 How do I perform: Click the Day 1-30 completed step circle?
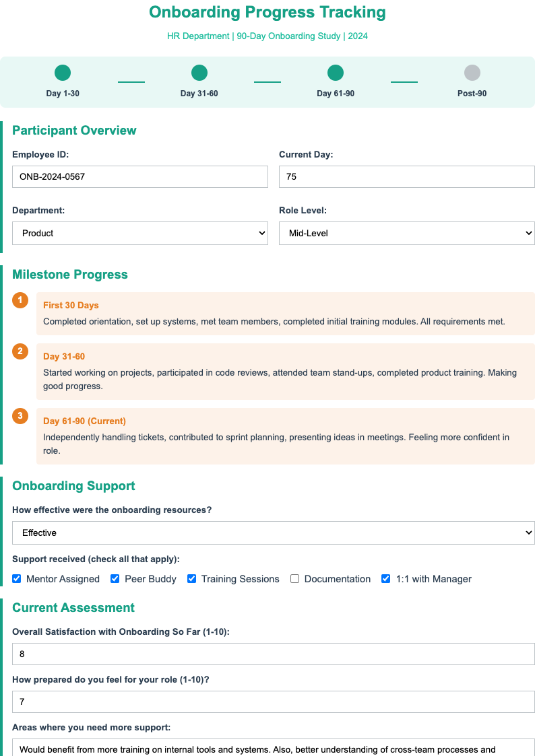63,72
